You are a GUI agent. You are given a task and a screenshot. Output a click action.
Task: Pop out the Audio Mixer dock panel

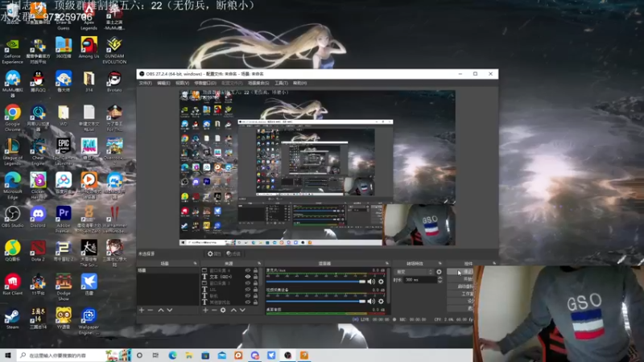[x=387, y=264]
